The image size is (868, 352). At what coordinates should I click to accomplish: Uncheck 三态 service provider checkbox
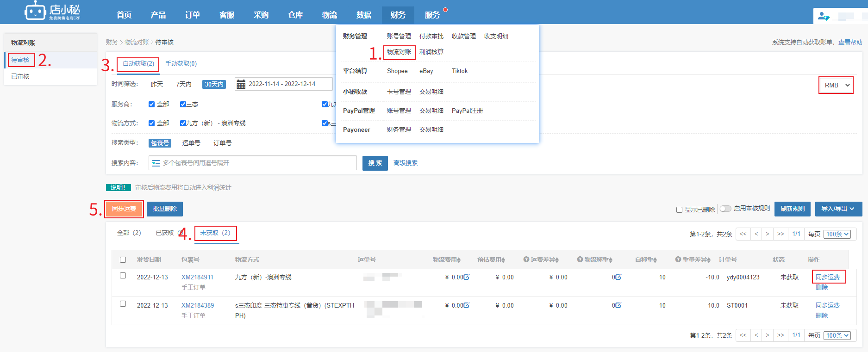(x=183, y=105)
